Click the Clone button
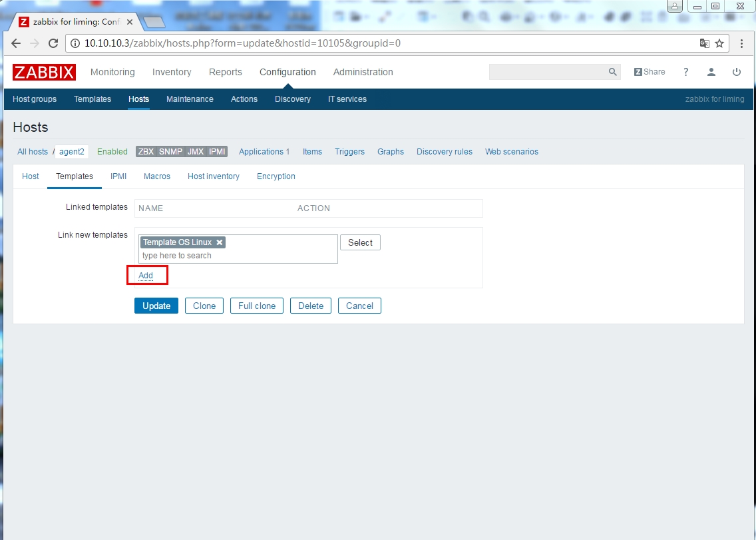 (x=204, y=306)
